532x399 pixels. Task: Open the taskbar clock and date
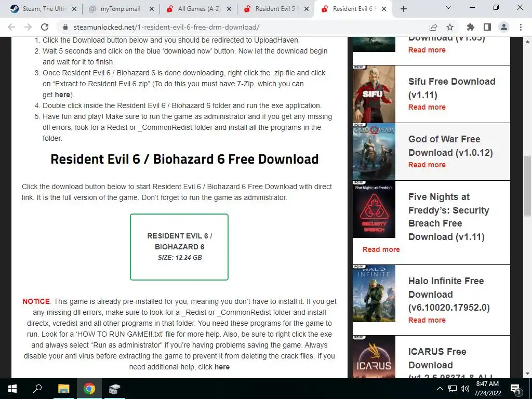pyautogui.click(x=487, y=389)
